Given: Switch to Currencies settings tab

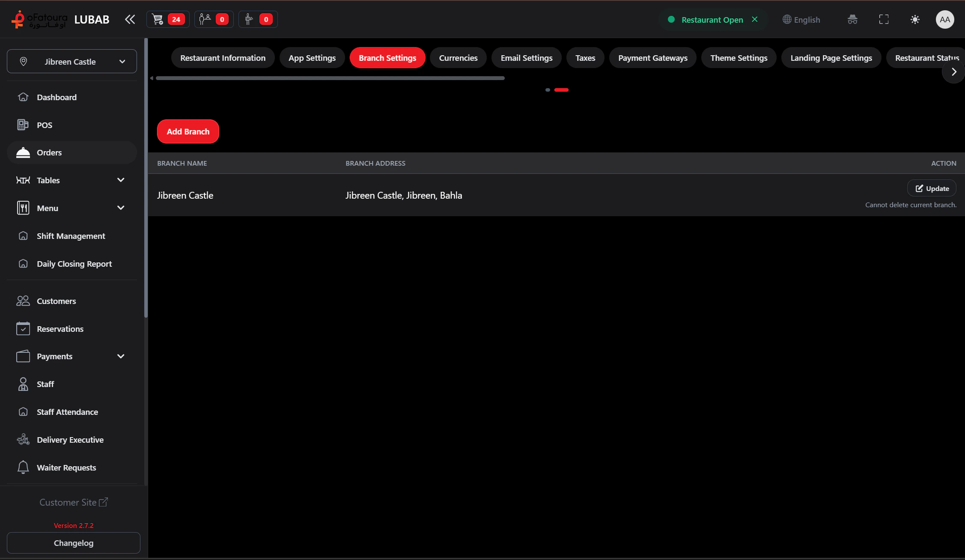Looking at the screenshot, I should pyautogui.click(x=458, y=58).
